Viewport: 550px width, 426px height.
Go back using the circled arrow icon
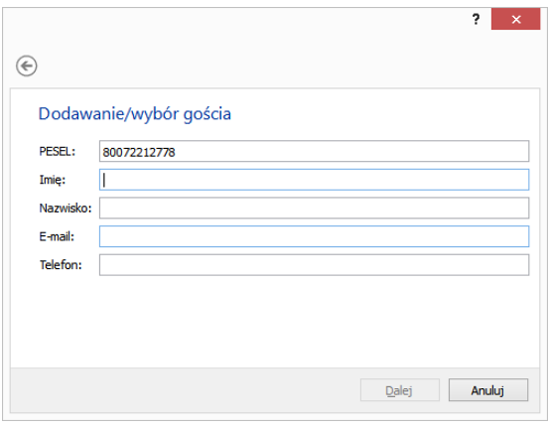26,66
